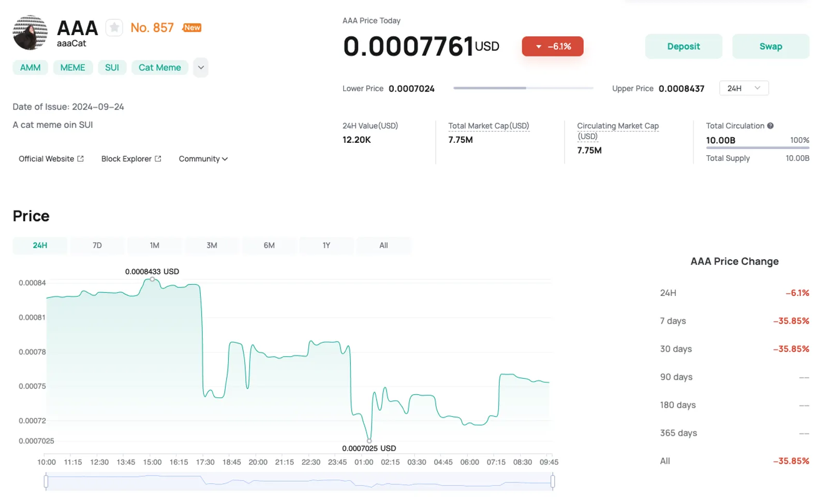Click the Lower Price 0.0007024 value
828x504 pixels.
pyautogui.click(x=411, y=88)
